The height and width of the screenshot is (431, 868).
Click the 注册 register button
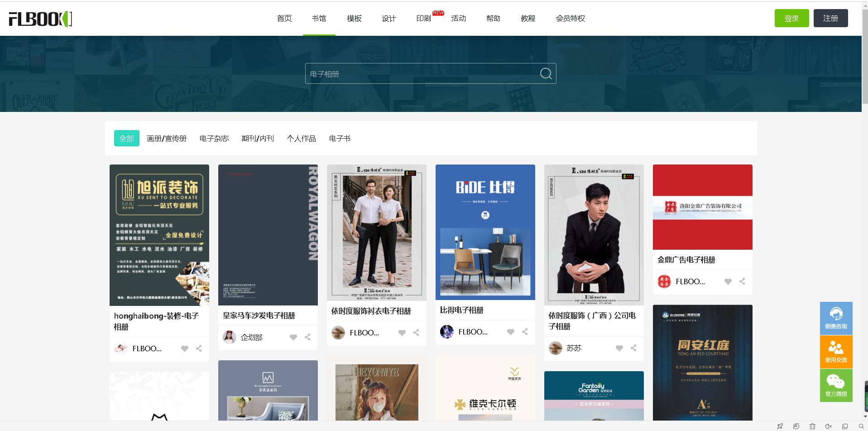tap(830, 18)
